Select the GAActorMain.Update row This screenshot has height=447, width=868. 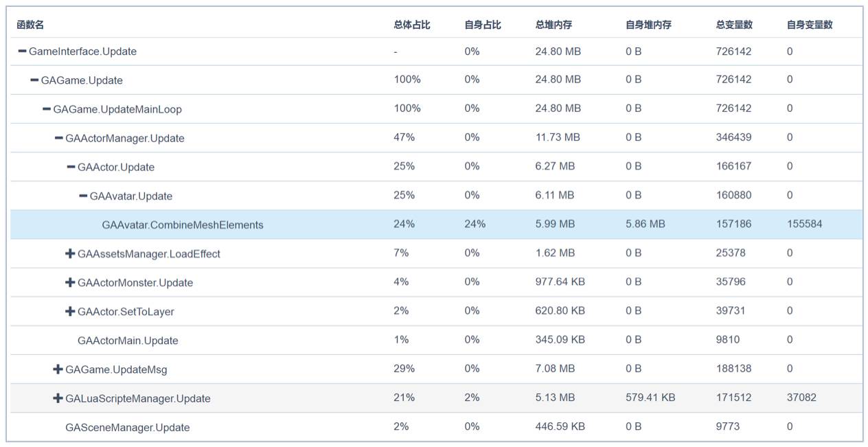point(128,341)
